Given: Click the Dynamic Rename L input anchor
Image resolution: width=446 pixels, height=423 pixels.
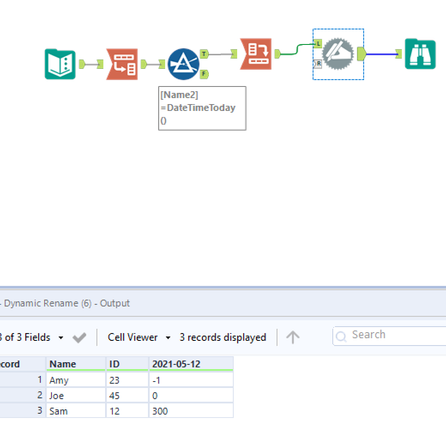Looking at the screenshot, I should [318, 43].
